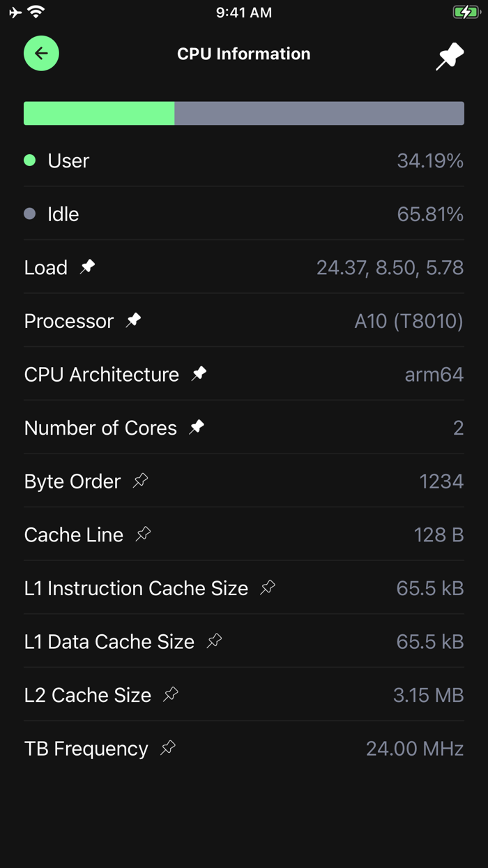
Task: Unpin the Load row
Action: (x=88, y=267)
